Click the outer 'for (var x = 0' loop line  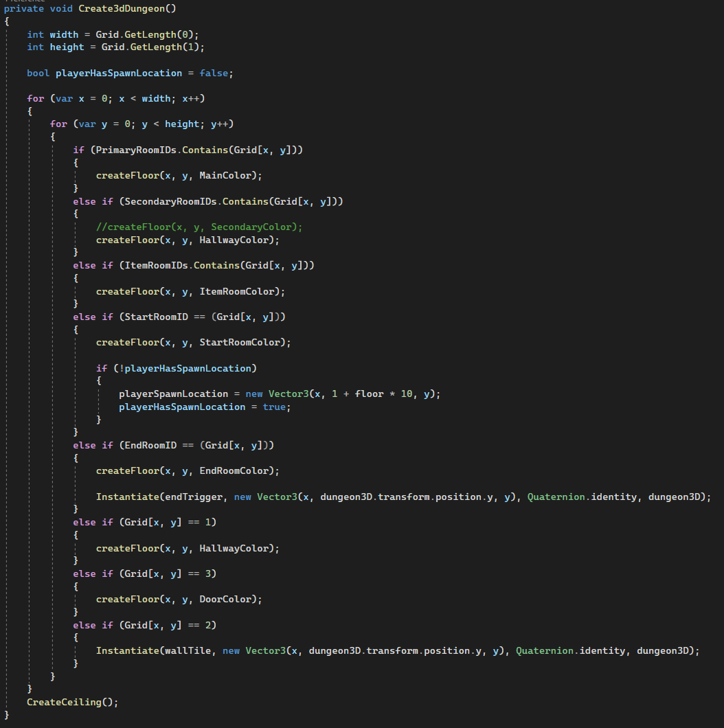pos(115,99)
